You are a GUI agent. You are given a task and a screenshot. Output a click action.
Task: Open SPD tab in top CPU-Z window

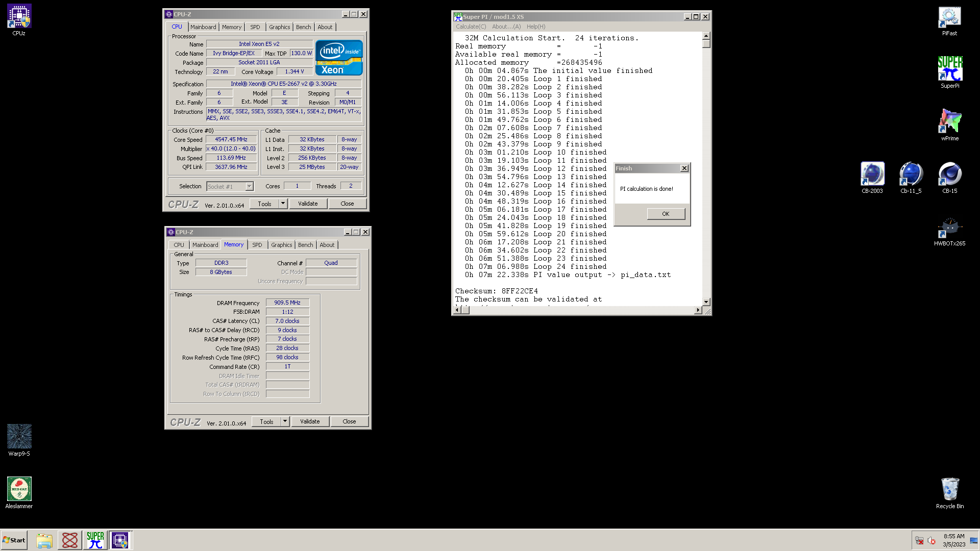point(255,27)
